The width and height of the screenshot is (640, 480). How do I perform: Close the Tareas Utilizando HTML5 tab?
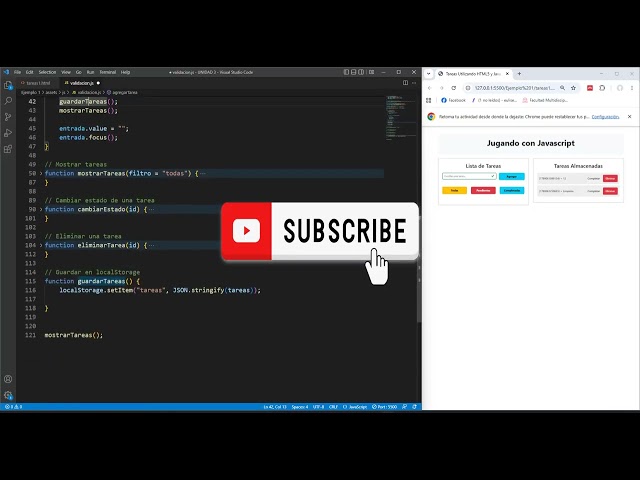[x=507, y=74]
